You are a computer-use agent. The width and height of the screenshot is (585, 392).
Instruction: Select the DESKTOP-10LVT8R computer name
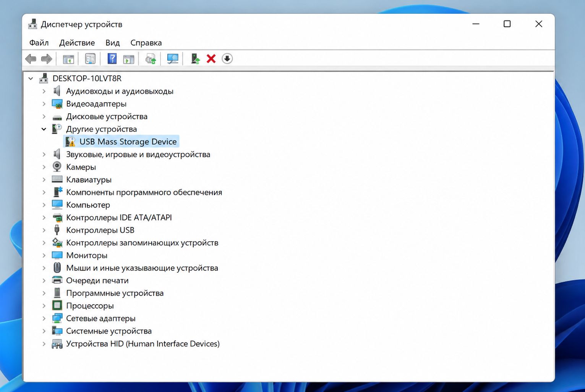(87, 78)
